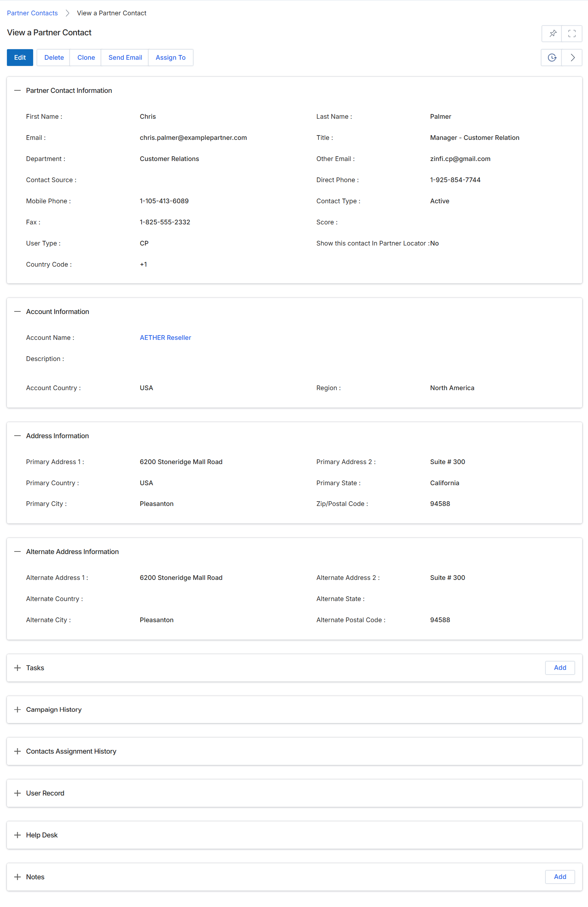Add a new note
Image resolution: width=588 pixels, height=907 pixels.
coord(560,876)
